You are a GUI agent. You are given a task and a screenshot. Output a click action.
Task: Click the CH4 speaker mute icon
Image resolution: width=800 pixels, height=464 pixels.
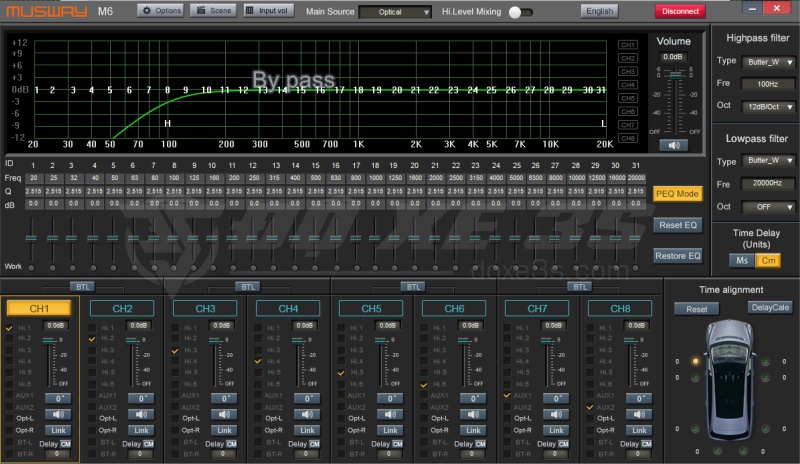click(x=306, y=414)
